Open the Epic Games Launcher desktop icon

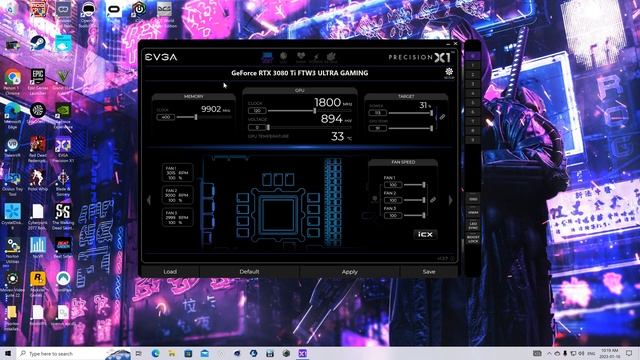(x=38, y=82)
